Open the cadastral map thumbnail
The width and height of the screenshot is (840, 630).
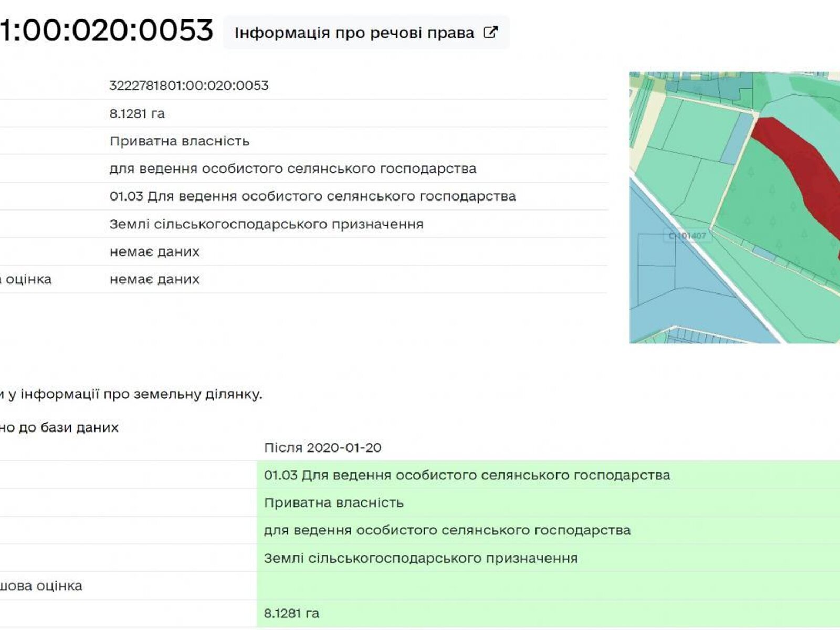[x=734, y=208]
